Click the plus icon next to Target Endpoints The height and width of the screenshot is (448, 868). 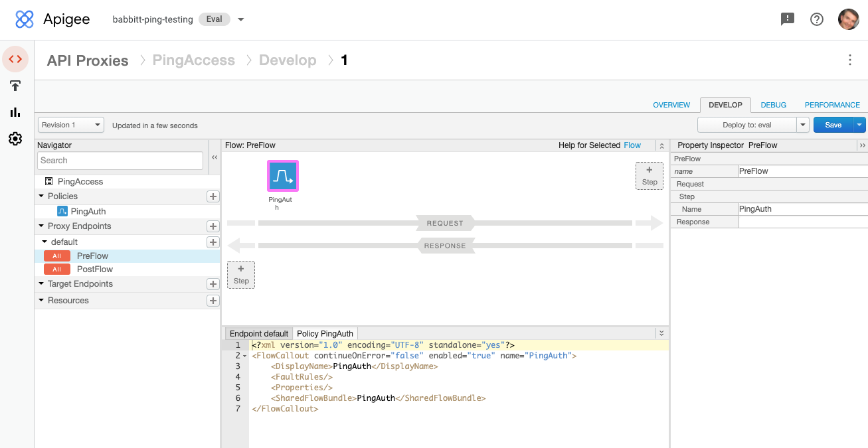pos(213,284)
